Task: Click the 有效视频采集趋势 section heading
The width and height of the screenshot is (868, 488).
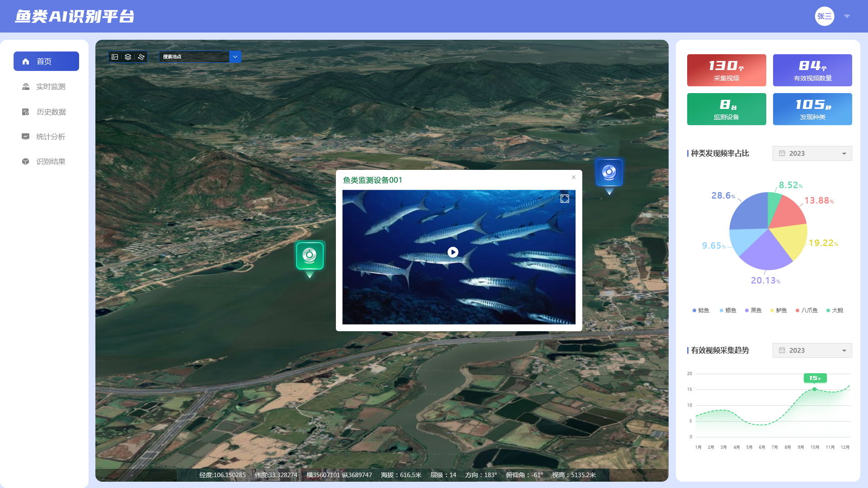Action: tap(720, 351)
